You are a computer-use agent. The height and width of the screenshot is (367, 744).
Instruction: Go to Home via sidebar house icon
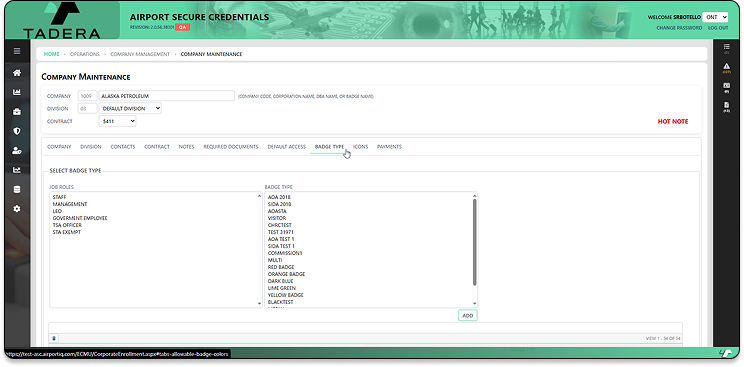(17, 73)
